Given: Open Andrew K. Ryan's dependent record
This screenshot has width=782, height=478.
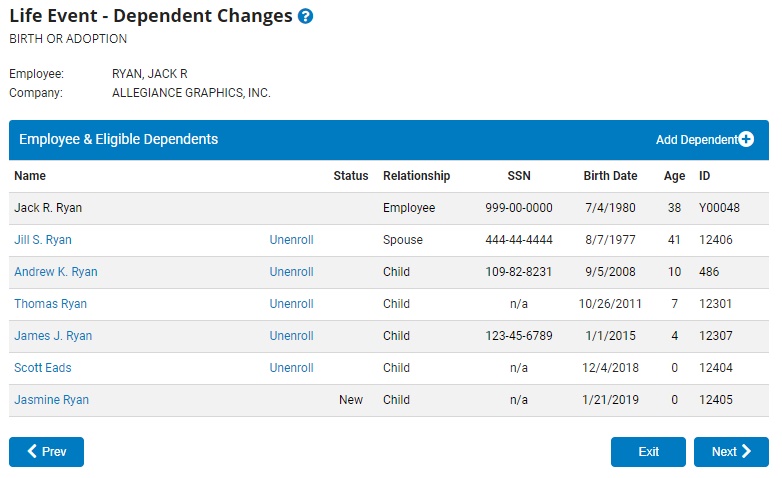Looking at the screenshot, I should [x=56, y=272].
